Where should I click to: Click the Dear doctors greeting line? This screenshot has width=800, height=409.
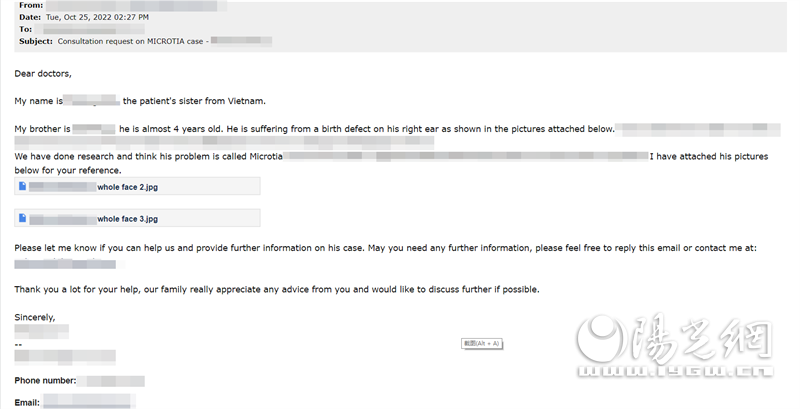tap(43, 73)
